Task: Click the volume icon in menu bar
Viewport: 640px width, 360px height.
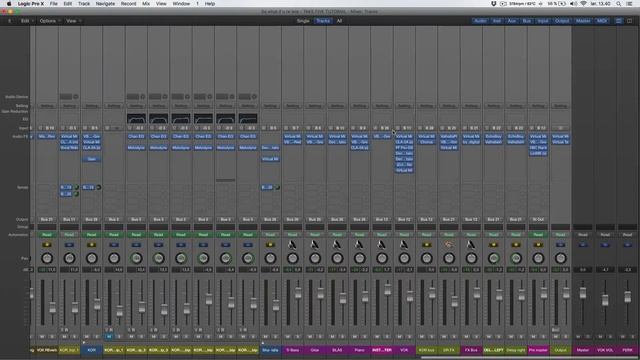Action: coord(573,4)
